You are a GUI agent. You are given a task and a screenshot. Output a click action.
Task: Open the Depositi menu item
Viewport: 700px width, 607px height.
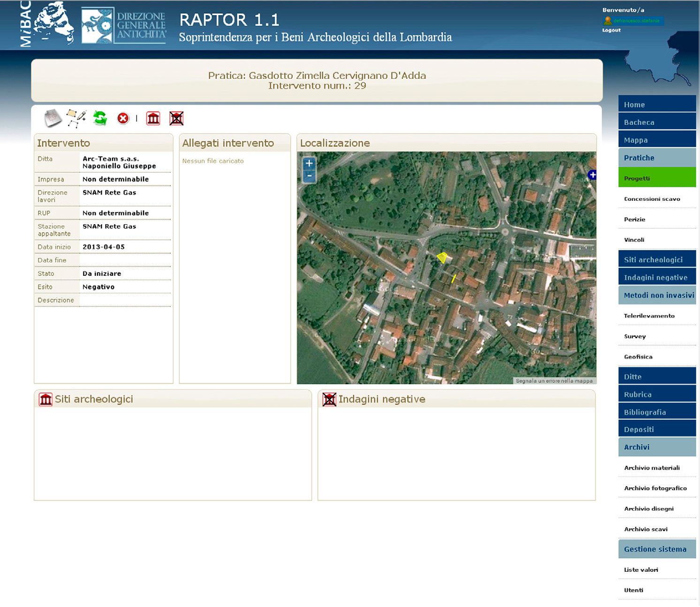click(x=657, y=429)
